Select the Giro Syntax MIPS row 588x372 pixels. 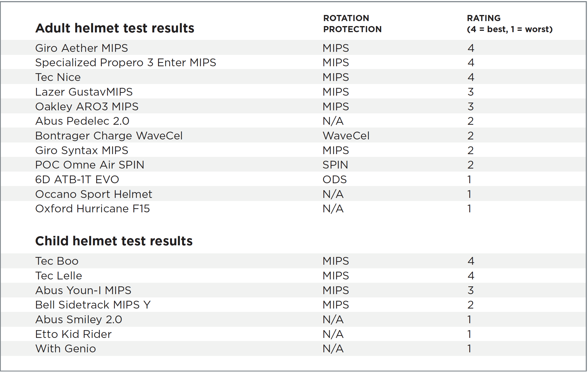tap(293, 150)
